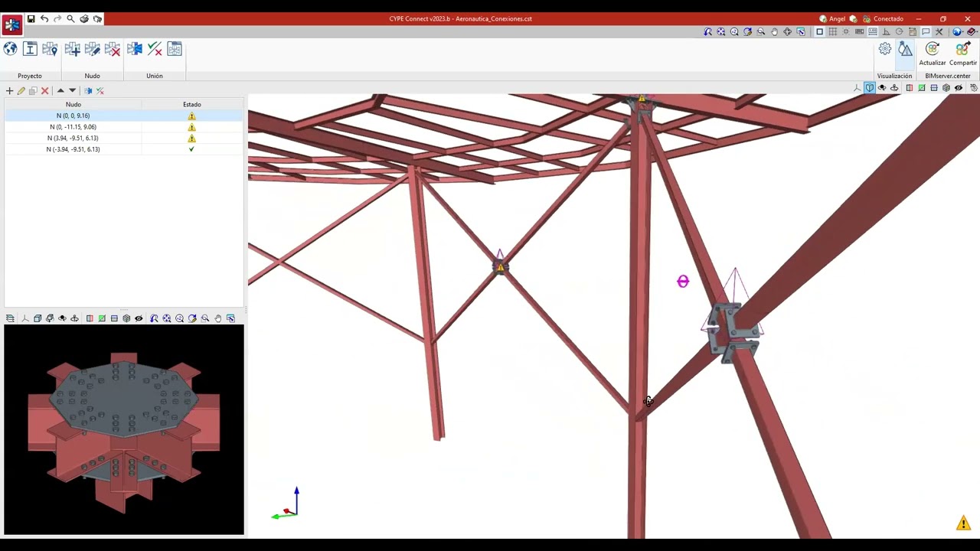Screen dimensions: 980x551
Task: Edit the node in the Nudo group
Action: tap(93, 49)
